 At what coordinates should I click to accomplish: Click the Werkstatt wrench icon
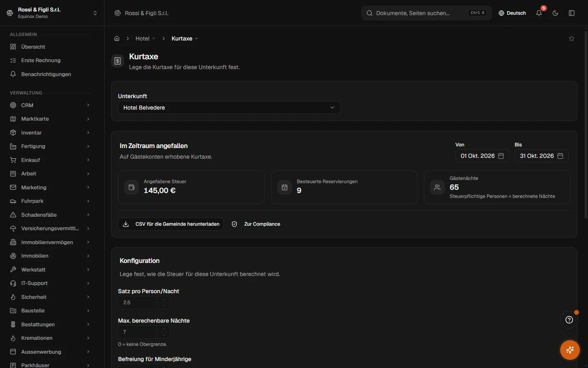(x=13, y=269)
